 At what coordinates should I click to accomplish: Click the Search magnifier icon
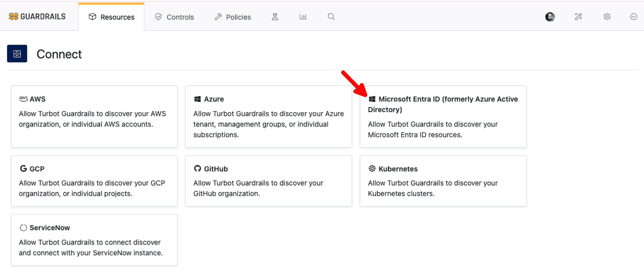click(331, 17)
